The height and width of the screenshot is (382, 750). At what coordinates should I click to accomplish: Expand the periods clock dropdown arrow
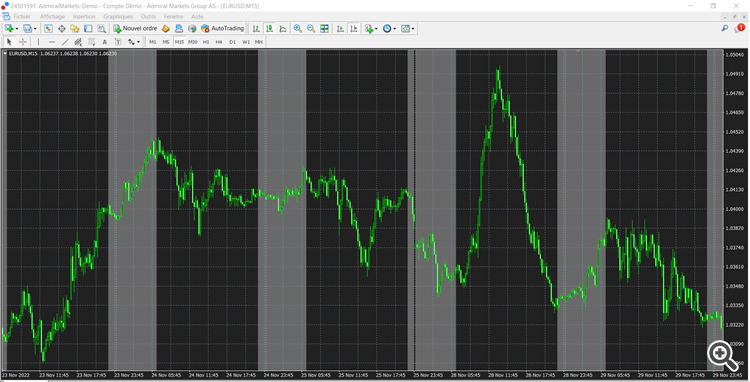click(395, 29)
